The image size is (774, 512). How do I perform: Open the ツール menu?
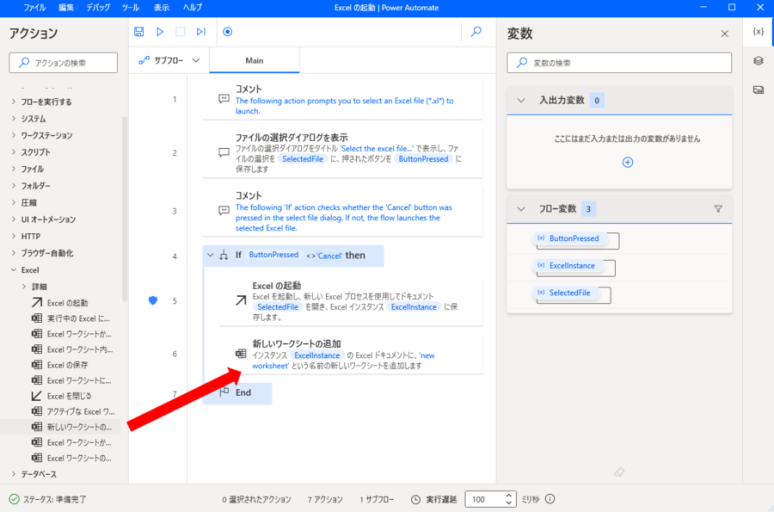130,7
